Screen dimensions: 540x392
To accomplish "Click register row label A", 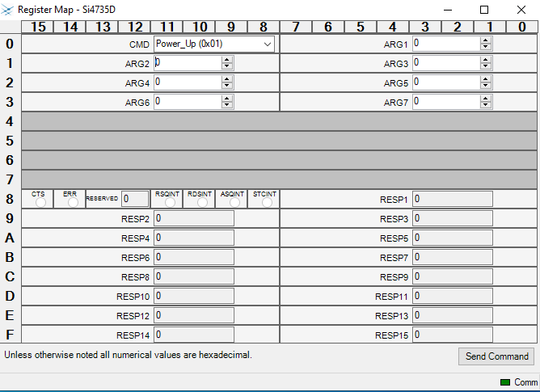I will 10,238.
